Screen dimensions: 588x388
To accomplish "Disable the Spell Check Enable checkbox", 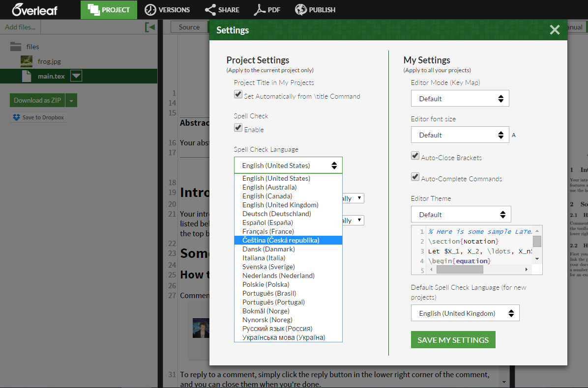I will point(238,128).
